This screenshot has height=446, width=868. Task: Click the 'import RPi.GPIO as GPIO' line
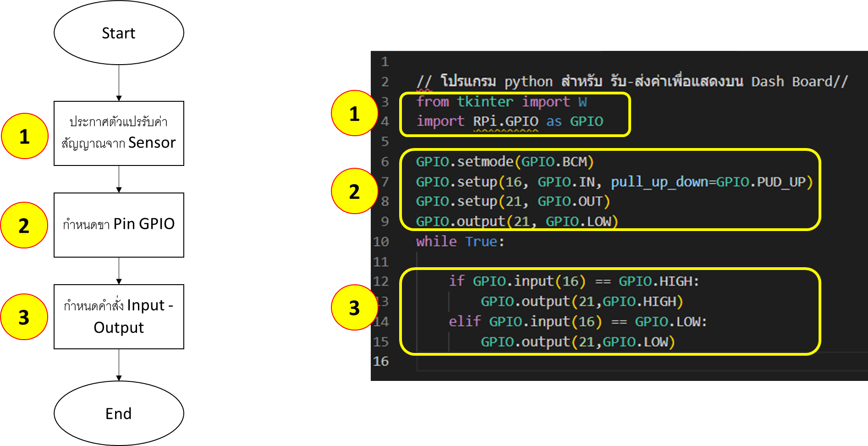509,121
